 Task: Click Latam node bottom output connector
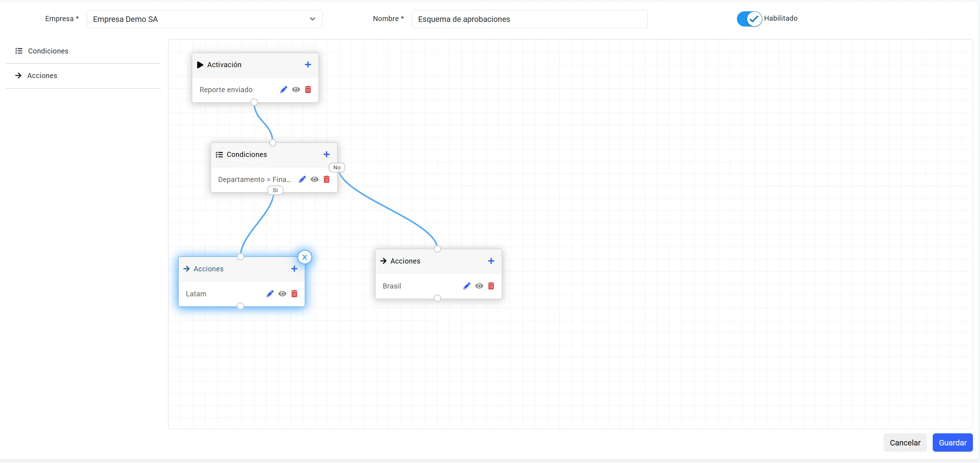click(x=241, y=306)
